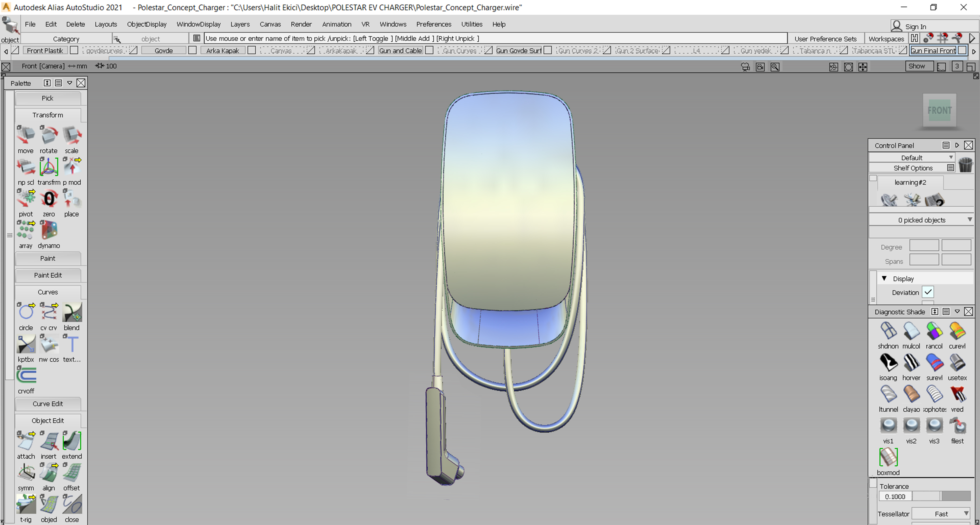This screenshot has height=525, width=980.
Task: Open the Default shelf dropdown
Action: 912,157
